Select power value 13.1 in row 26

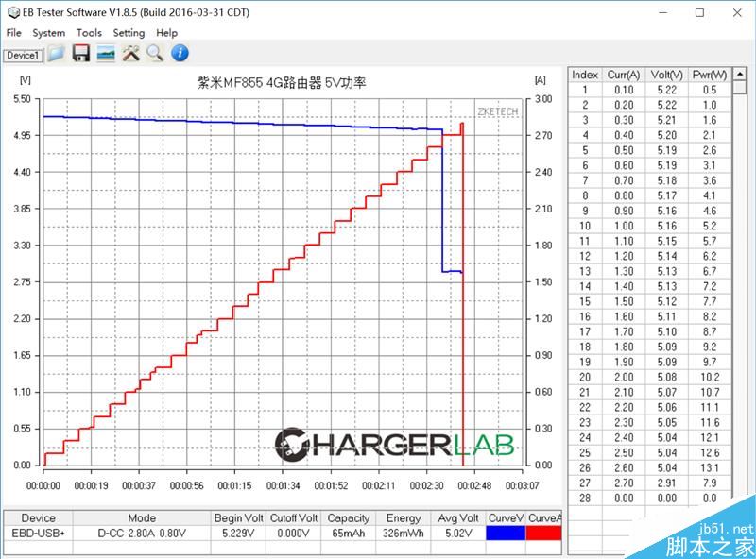pyautogui.click(x=710, y=468)
